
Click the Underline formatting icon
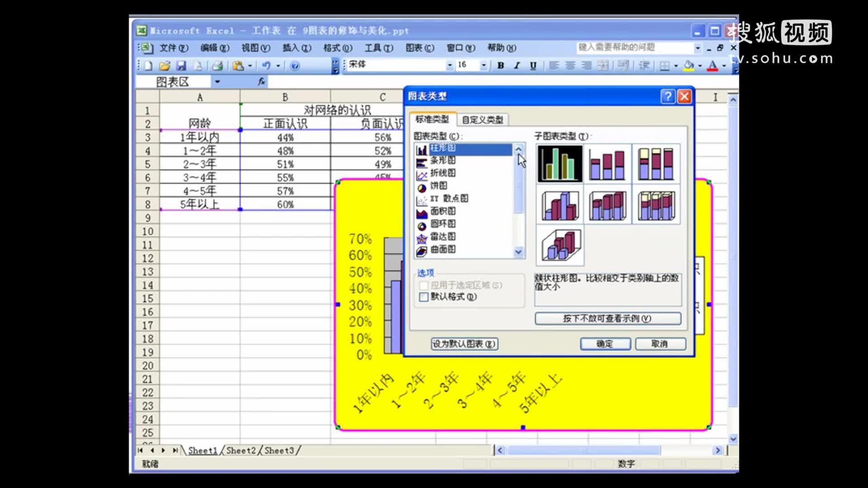533,66
